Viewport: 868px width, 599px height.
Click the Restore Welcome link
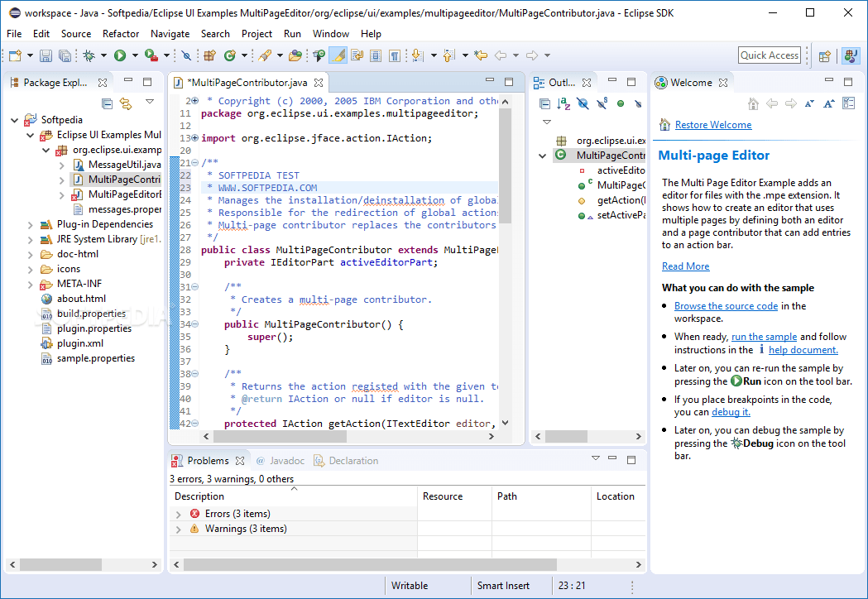[x=712, y=125]
